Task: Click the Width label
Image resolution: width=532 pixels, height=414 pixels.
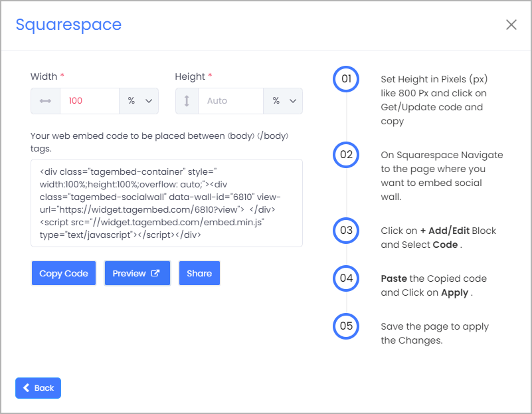Action: 44,76
